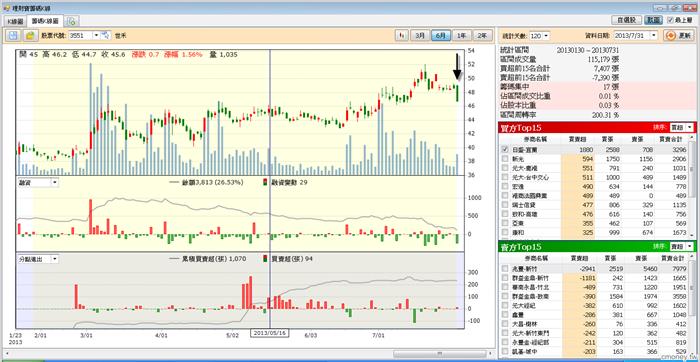700x362 pixels.
Task: Set chart range to 1年
Action: tap(462, 35)
